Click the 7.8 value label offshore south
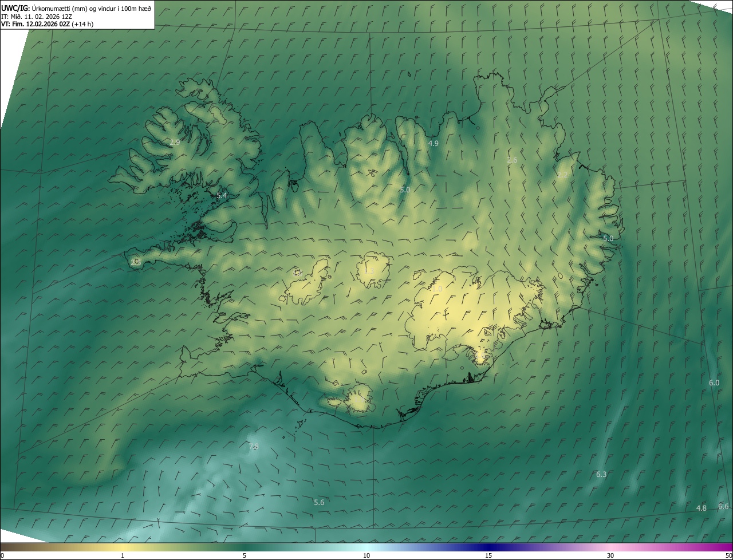The width and height of the screenshot is (733, 560). tap(254, 446)
